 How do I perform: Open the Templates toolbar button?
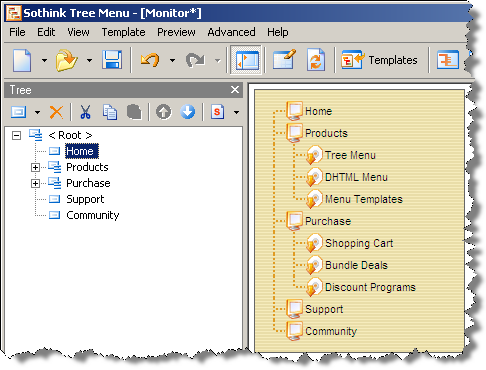[379, 60]
